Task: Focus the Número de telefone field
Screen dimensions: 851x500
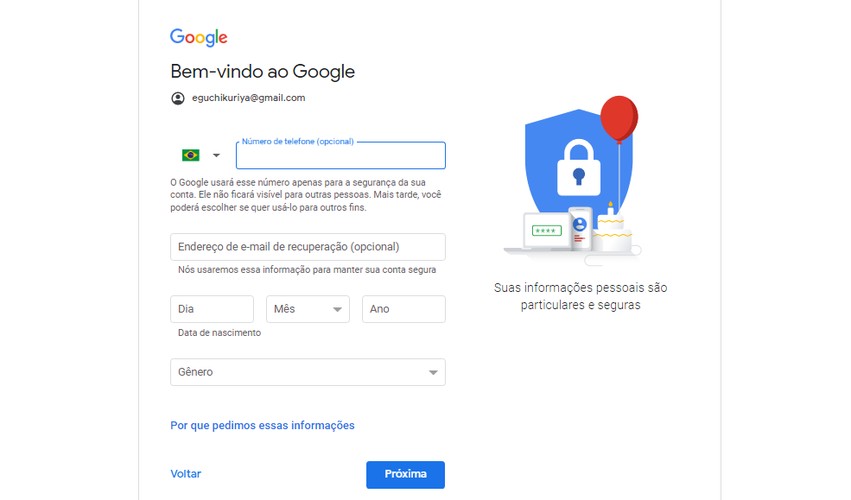Action: (x=341, y=156)
